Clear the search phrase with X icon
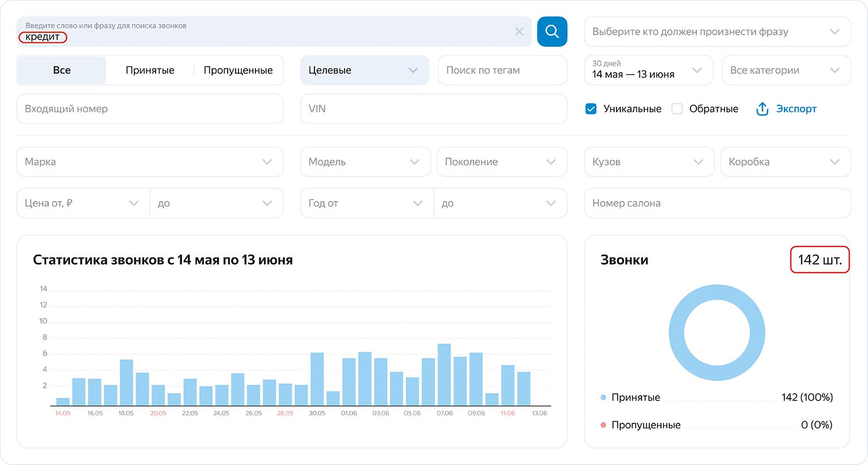The image size is (868, 465). [x=519, y=32]
